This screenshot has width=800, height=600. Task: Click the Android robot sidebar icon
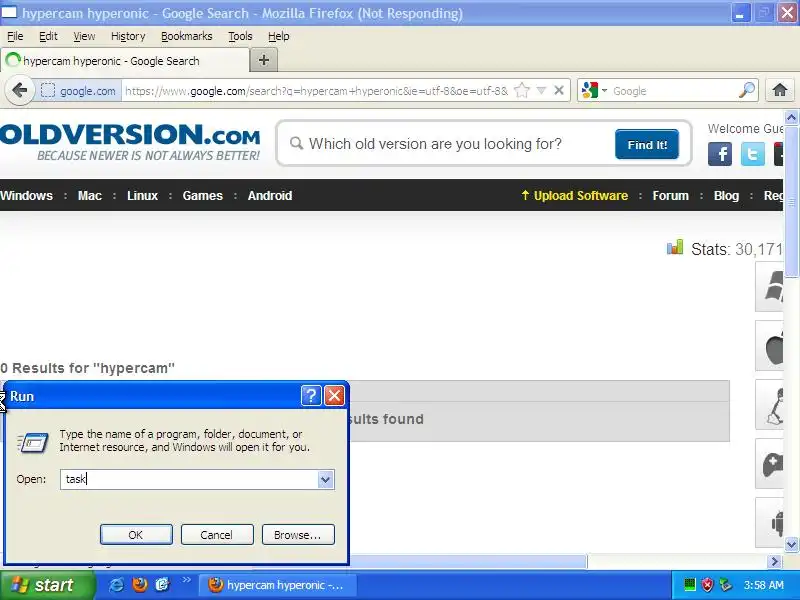point(769,522)
